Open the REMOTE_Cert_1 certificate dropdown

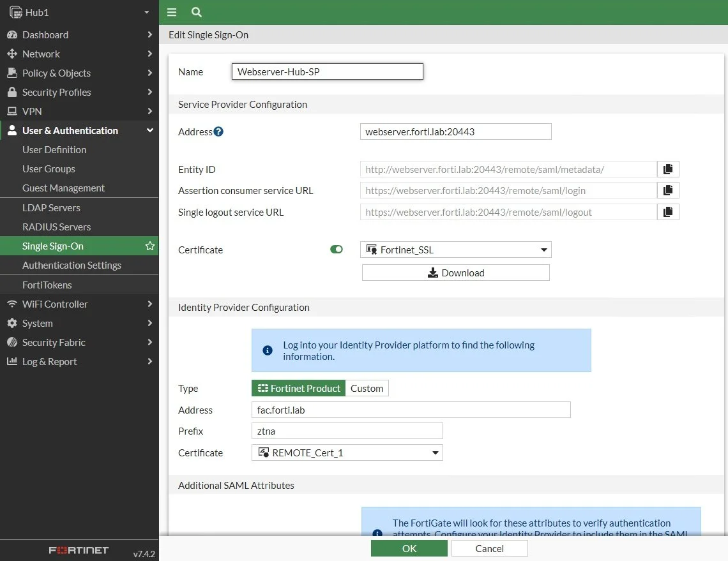click(347, 453)
